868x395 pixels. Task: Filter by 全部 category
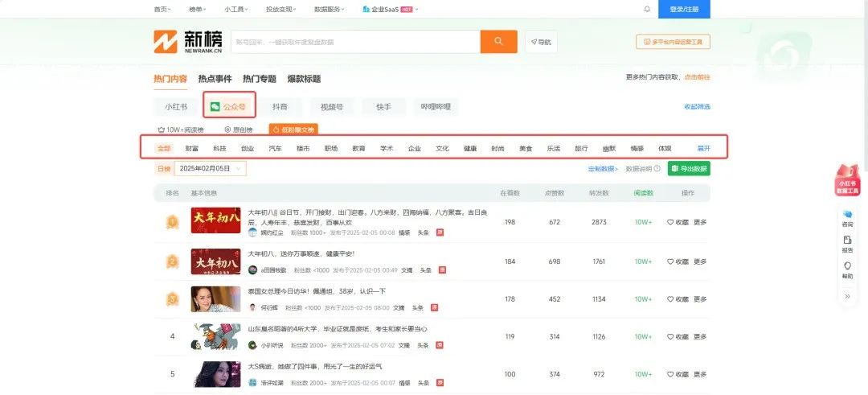(164, 149)
